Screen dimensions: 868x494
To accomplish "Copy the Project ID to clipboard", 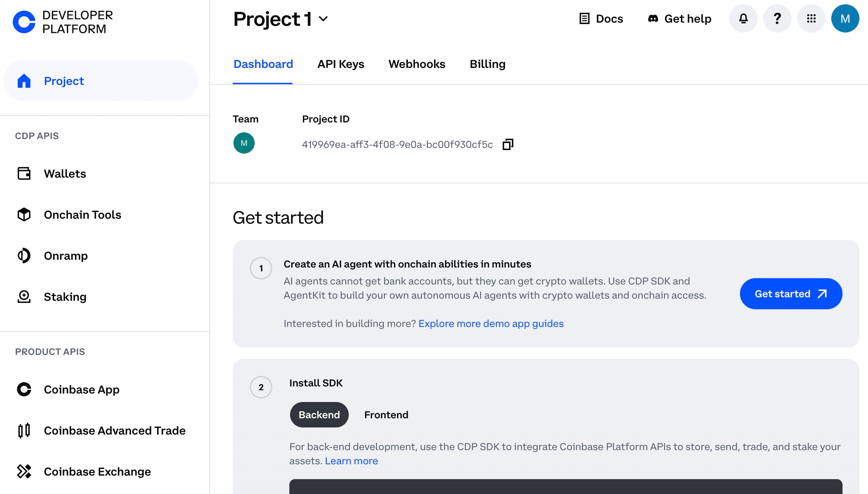I will pyautogui.click(x=508, y=144).
